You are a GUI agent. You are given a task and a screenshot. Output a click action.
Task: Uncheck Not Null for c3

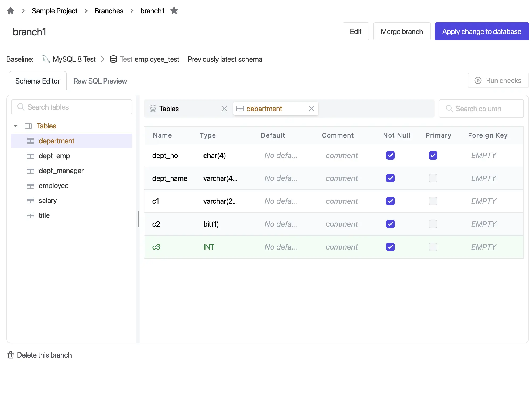coord(390,247)
